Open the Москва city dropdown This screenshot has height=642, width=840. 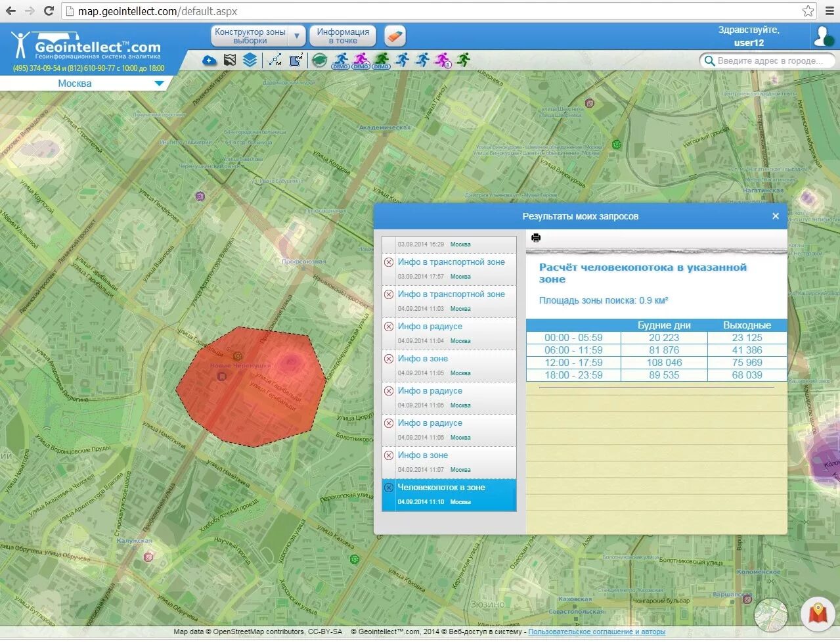coord(85,83)
